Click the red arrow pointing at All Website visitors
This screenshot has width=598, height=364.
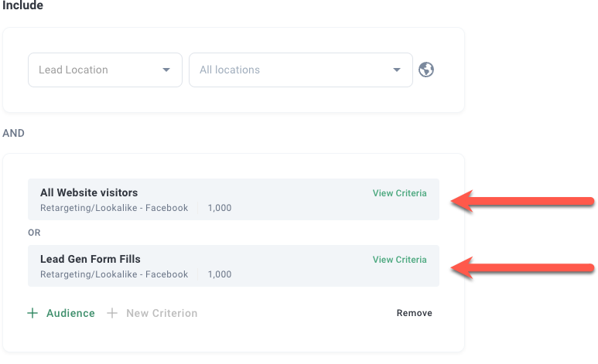522,201
